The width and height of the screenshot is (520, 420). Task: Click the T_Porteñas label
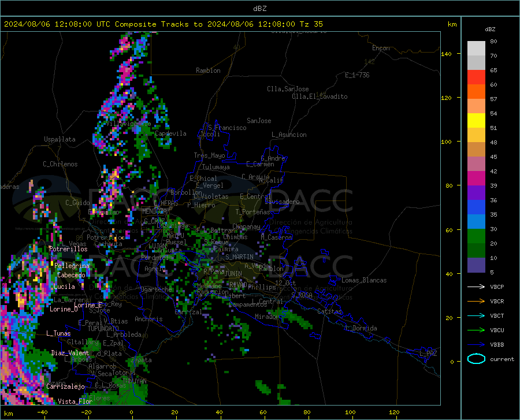tap(252, 212)
